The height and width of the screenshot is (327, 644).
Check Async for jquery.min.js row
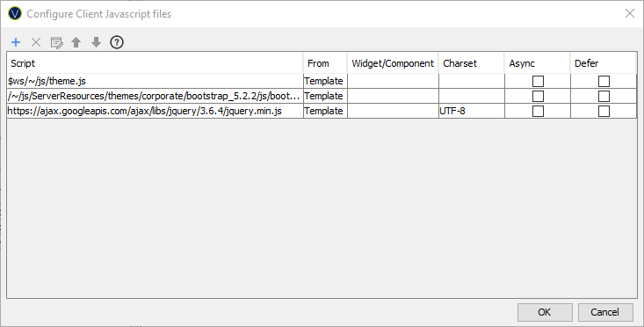coord(538,111)
